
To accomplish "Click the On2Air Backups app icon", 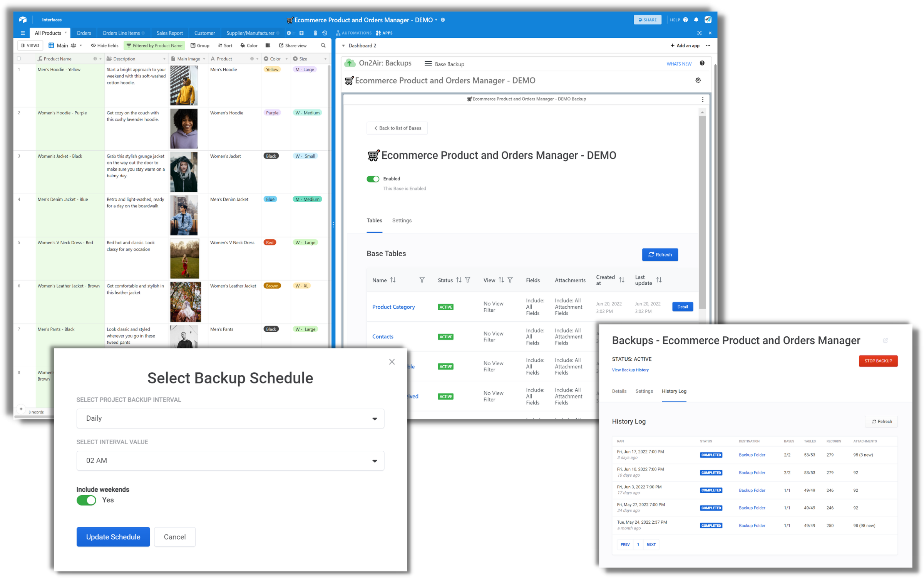I will pos(350,62).
